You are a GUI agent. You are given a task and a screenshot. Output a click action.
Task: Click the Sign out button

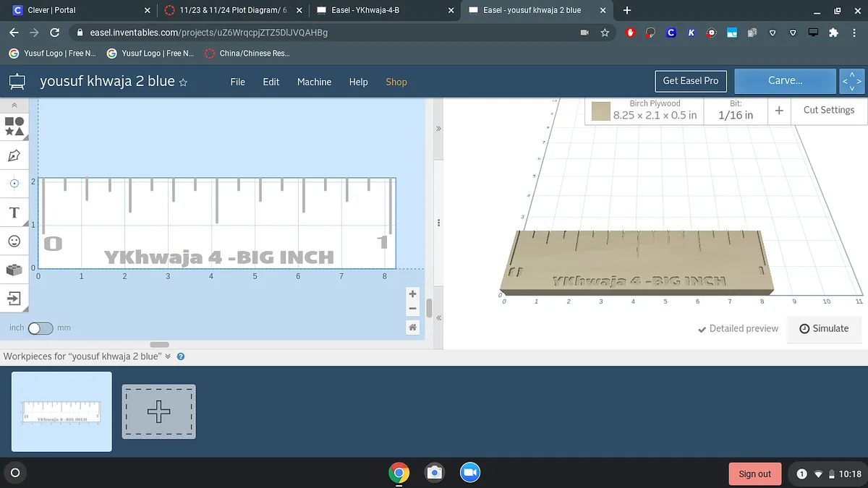tap(755, 474)
